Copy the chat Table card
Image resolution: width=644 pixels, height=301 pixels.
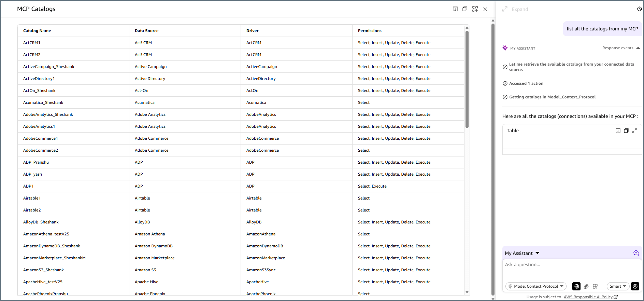point(626,131)
